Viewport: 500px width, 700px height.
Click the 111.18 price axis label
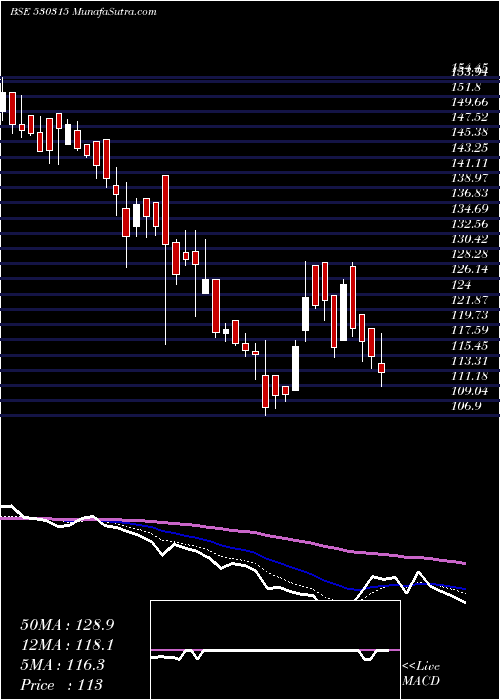(x=469, y=376)
